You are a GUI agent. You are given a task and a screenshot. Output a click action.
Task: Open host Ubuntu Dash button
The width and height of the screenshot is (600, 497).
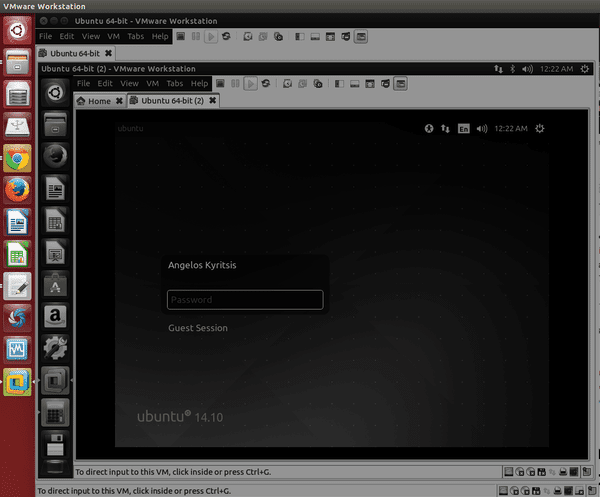[17, 30]
